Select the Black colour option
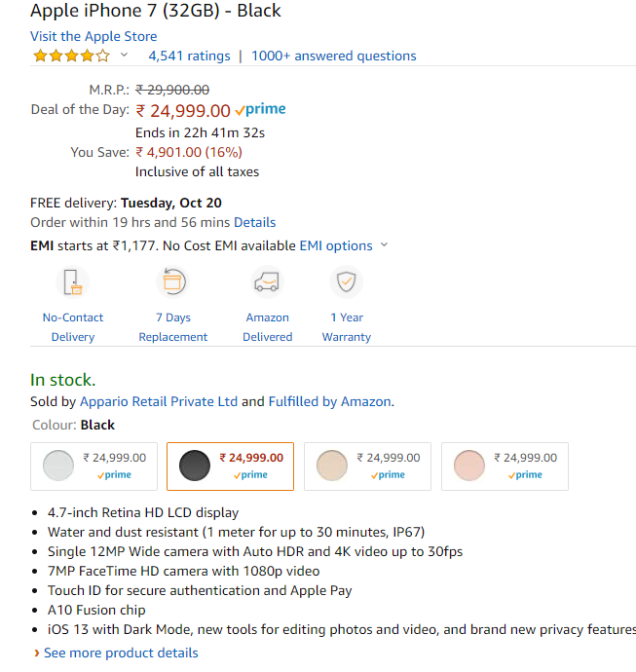The image size is (636, 672). pos(230,467)
